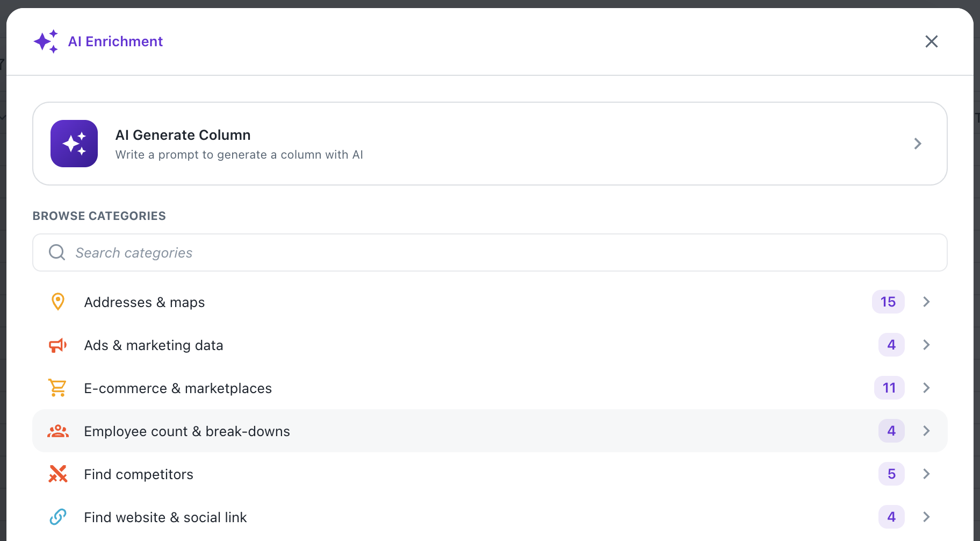The height and width of the screenshot is (541, 980).
Task: Click the AI Generate Column title
Action: pos(183,135)
